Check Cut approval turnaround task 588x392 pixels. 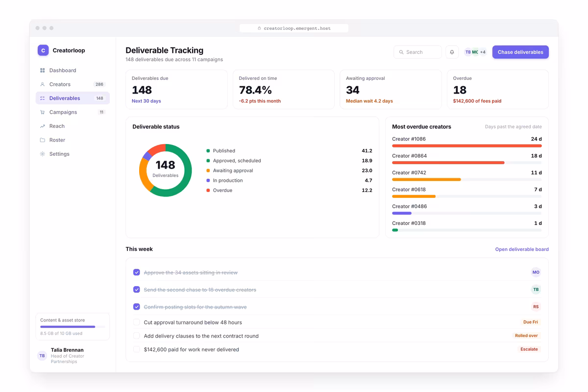(x=137, y=322)
